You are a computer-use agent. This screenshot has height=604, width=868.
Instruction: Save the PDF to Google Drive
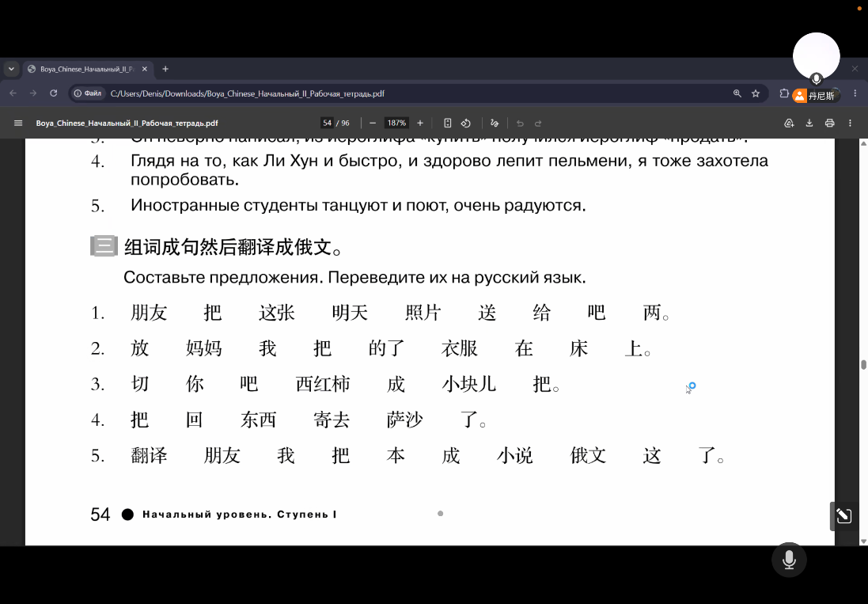[790, 123]
